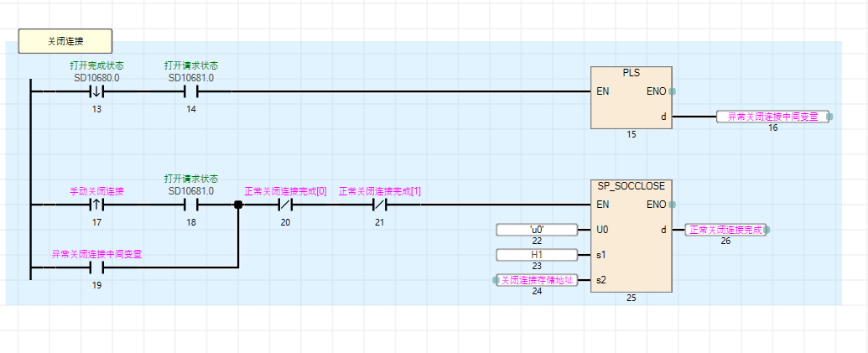The height and width of the screenshot is (353, 868).
Task: Click the branch junction dot before contact 20
Action: 238,204
